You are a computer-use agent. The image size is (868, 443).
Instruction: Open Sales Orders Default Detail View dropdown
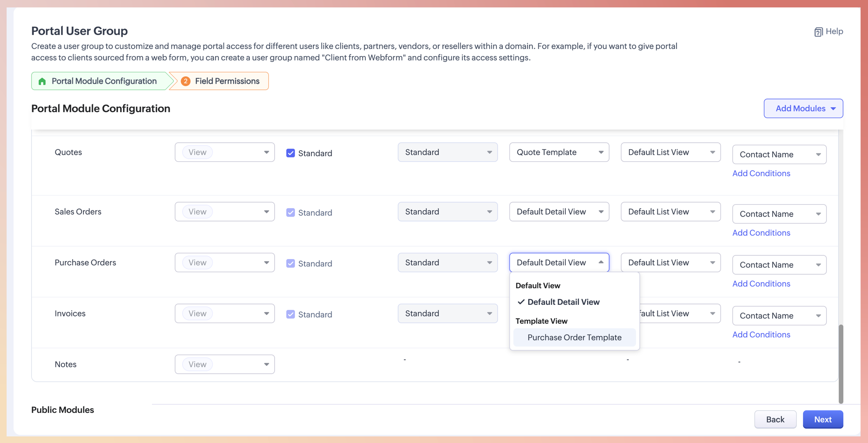click(559, 212)
